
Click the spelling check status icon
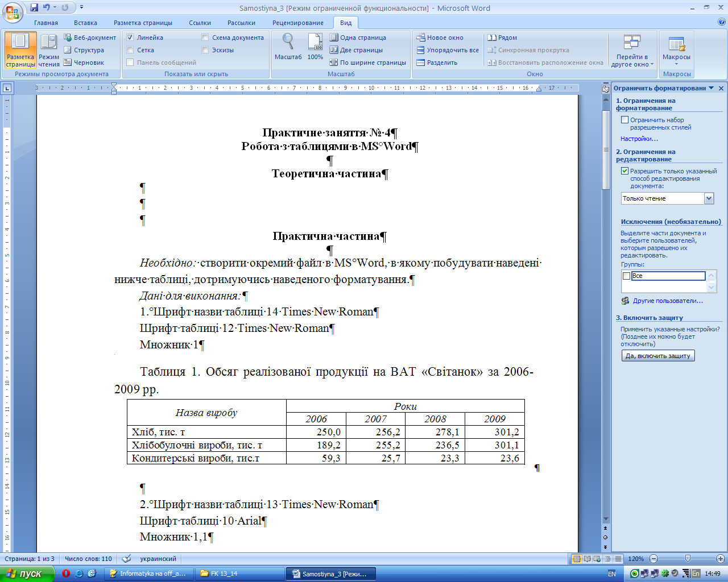[127, 559]
